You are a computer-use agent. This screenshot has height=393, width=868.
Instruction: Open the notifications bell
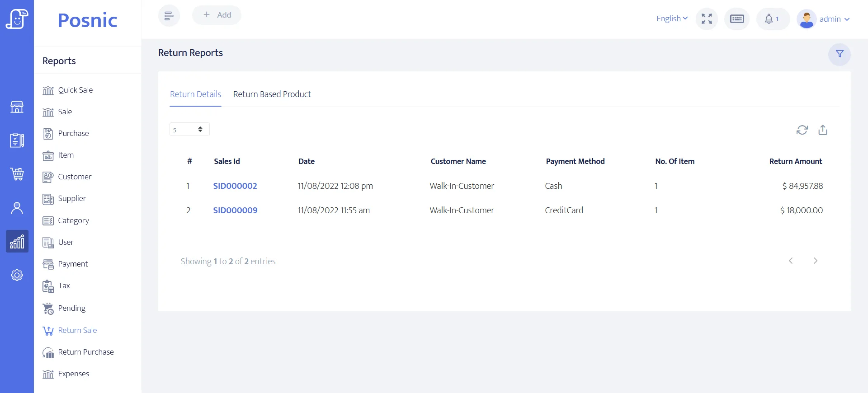point(772,19)
